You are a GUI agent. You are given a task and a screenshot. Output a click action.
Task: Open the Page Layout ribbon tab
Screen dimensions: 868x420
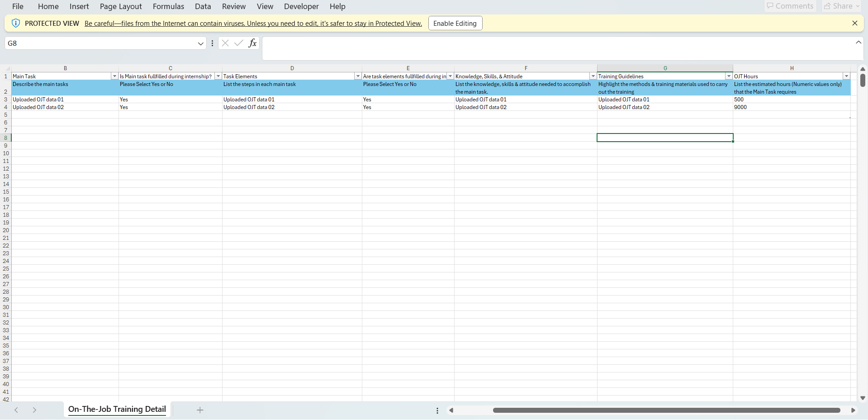coord(121,6)
